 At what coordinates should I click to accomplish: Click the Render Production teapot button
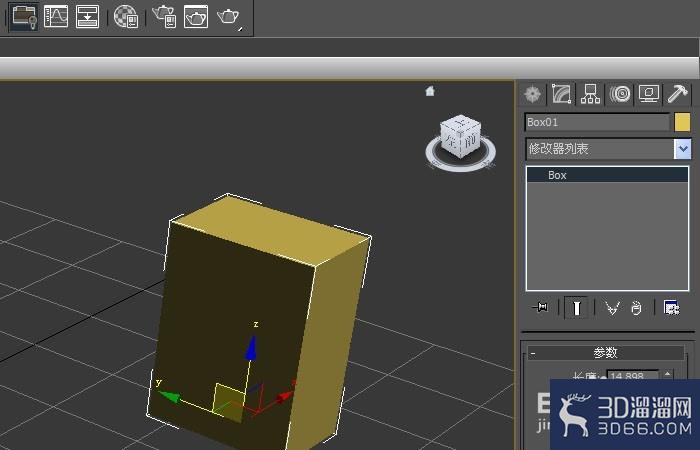point(229,17)
